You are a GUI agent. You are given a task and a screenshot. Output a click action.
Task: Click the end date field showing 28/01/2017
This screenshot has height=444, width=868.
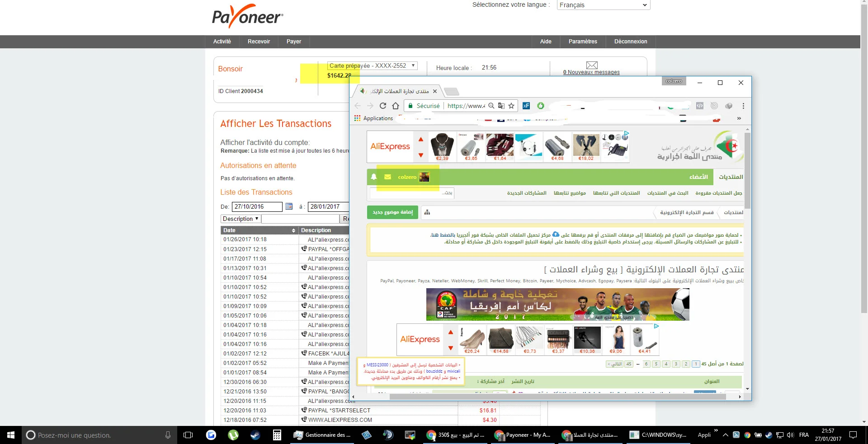328,206
